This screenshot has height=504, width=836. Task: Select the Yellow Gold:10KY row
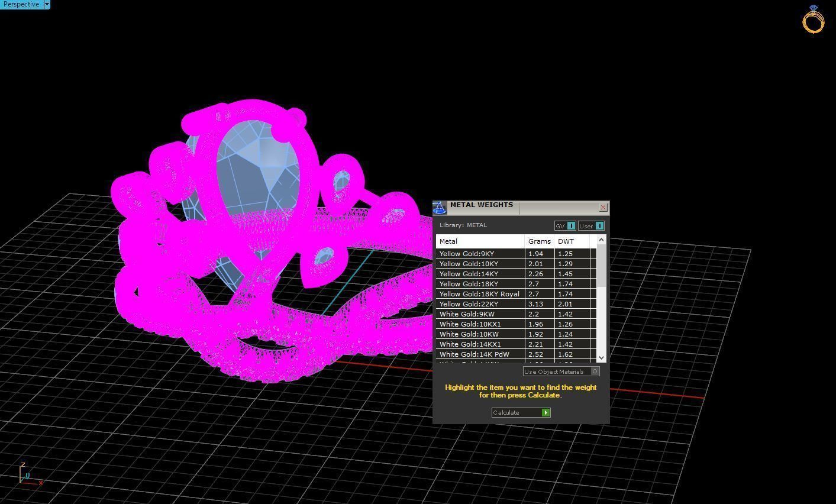pyautogui.click(x=516, y=264)
